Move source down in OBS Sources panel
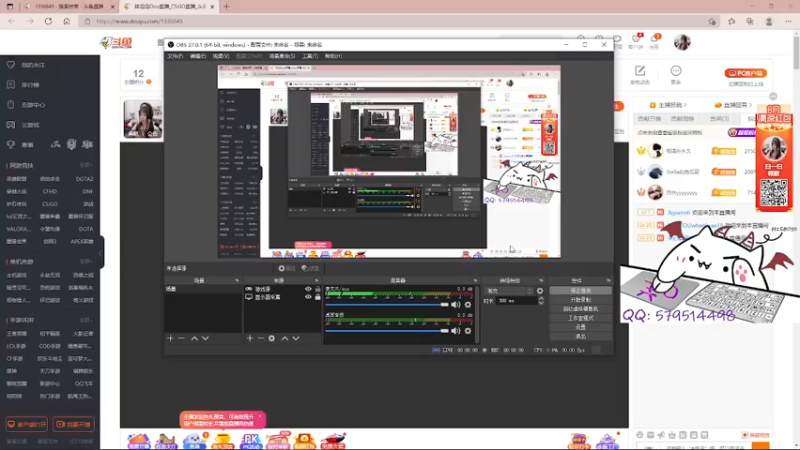 pos(296,338)
